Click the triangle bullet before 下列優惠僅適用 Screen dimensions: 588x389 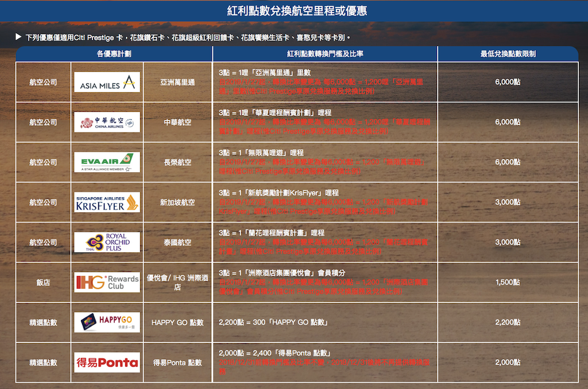[18, 37]
